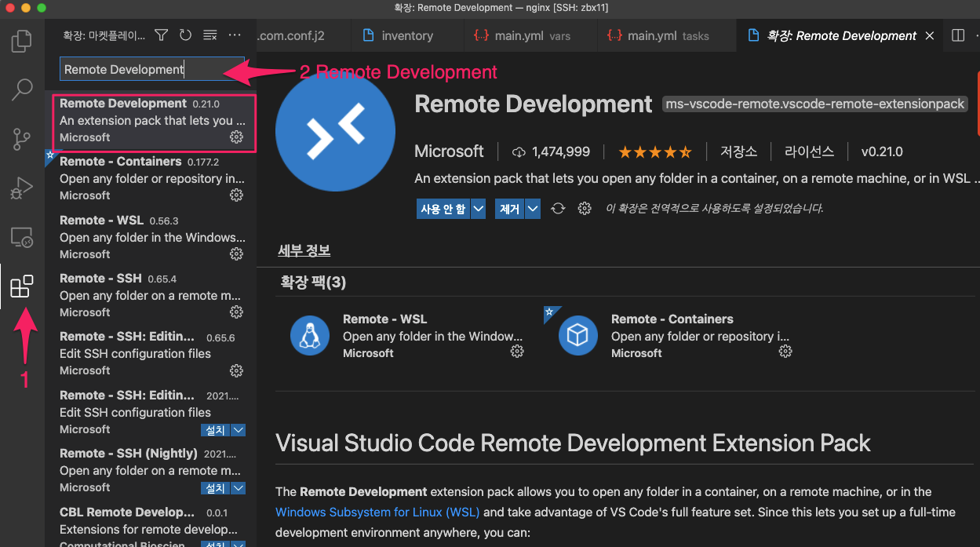Click the sync icon beside the uninstall button
Screen dimensions: 980x547
(x=558, y=209)
